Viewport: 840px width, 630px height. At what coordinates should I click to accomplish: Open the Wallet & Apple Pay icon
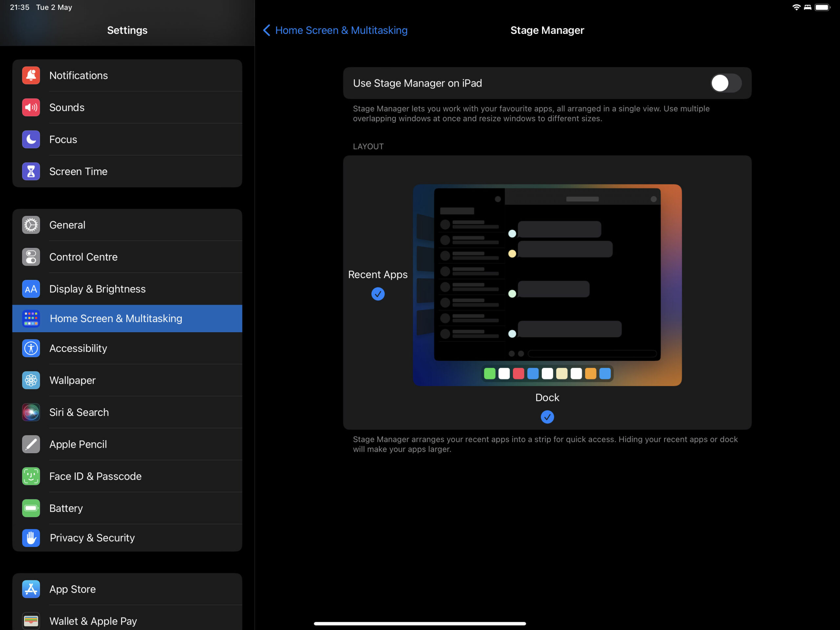[31, 621]
